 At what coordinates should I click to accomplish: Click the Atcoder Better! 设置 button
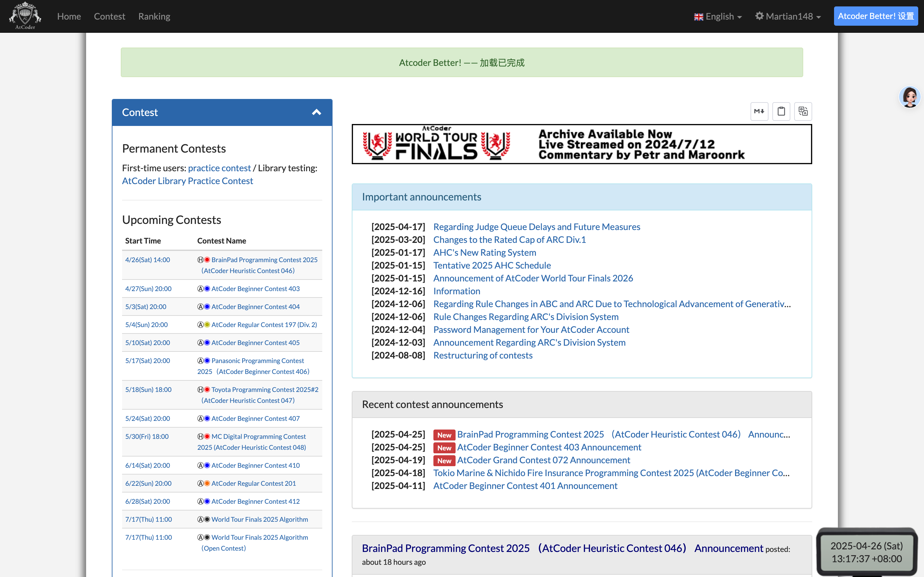tap(876, 16)
